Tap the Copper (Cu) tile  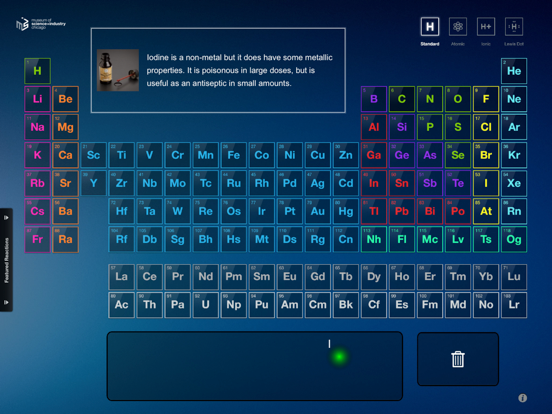click(x=318, y=155)
